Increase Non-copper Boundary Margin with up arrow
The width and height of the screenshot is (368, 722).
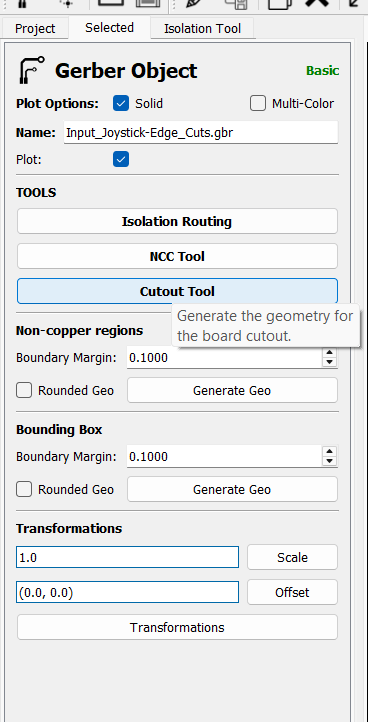329,353
